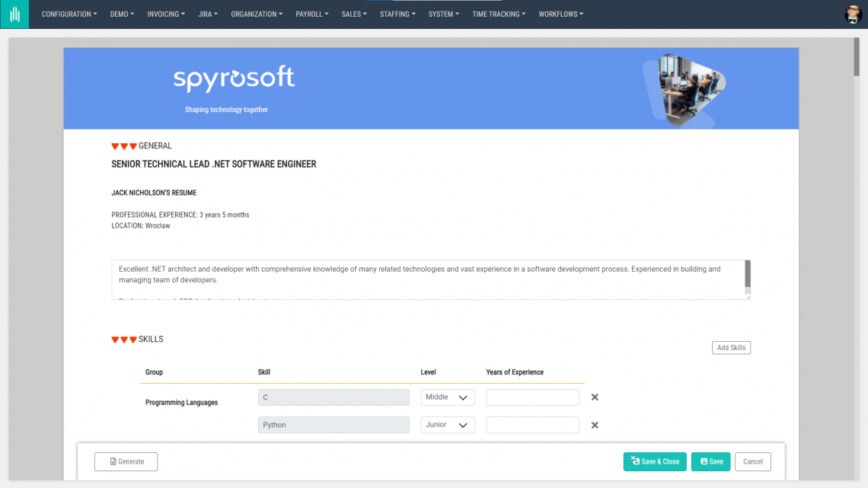Open the TIME TRACKING menu
Viewport: 868px width, 488px height.
tap(498, 14)
